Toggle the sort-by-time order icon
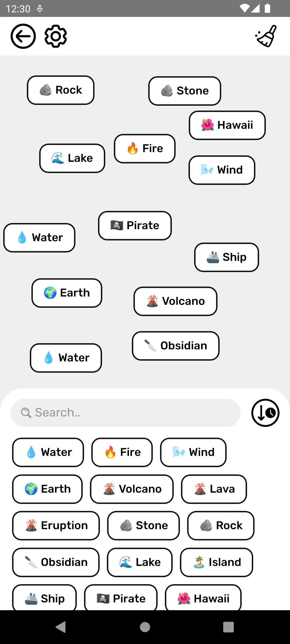 265,413
